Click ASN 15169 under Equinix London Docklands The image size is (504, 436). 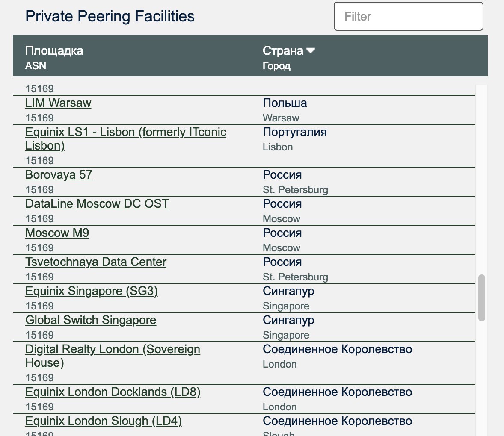39,407
